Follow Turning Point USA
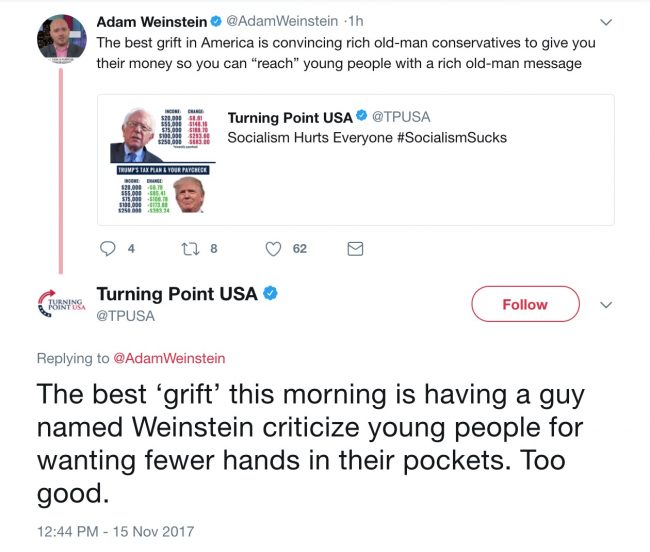 (525, 304)
